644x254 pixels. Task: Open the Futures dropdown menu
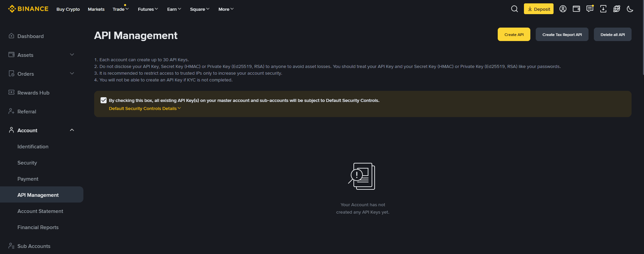coord(148,9)
